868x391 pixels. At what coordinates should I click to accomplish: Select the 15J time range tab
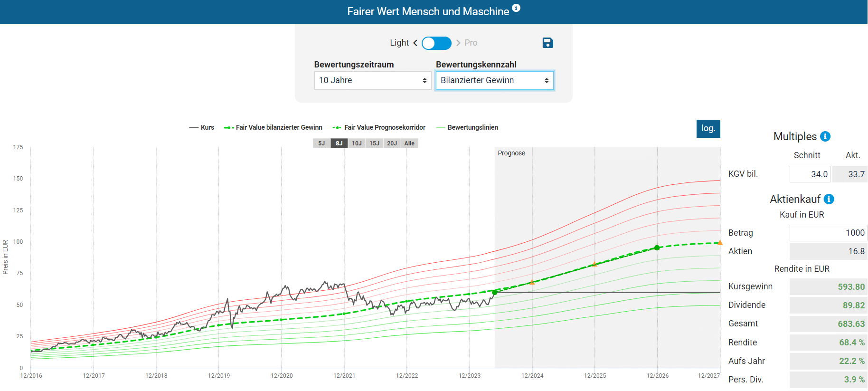tap(374, 143)
